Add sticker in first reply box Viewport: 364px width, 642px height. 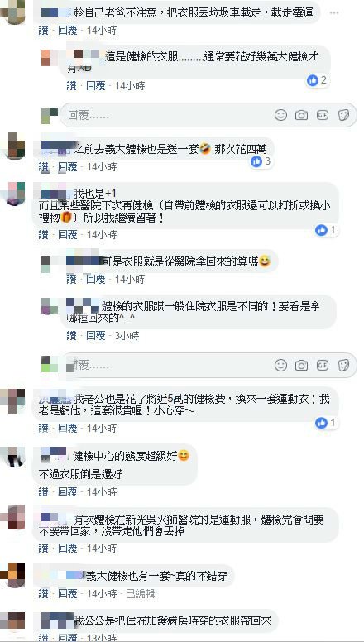[x=343, y=115]
